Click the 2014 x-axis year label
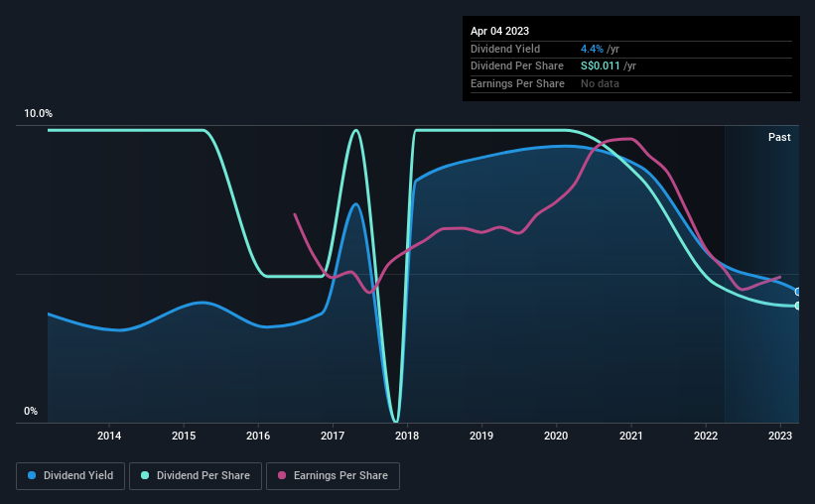 pos(109,436)
